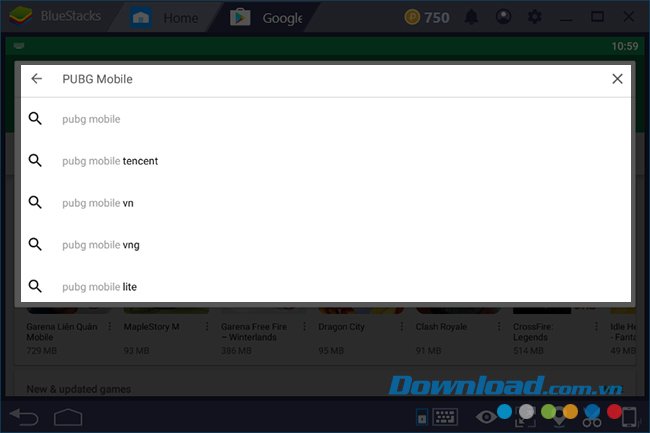The height and width of the screenshot is (433, 650).
Task: Open the keymapping icon left of the keyboard
Action: click(422, 418)
